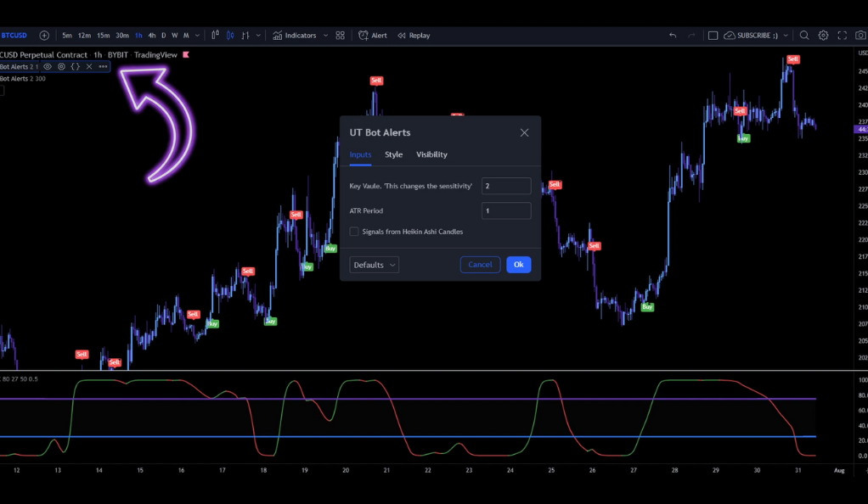
Task: Enable Signals from Heikin Ashi Candles checkbox
Action: [x=354, y=232]
